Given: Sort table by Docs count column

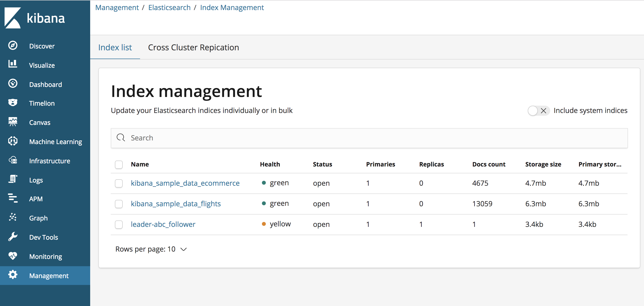Looking at the screenshot, I should tap(489, 164).
